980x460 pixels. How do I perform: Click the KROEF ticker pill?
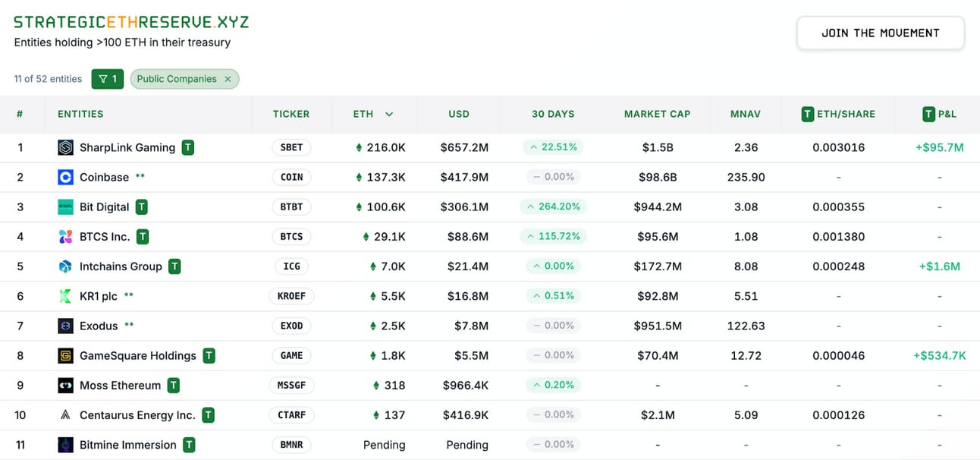(292, 296)
